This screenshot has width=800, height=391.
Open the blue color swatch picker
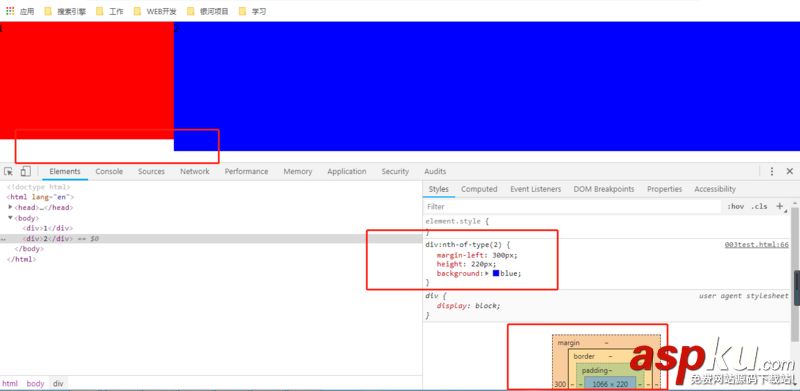pyautogui.click(x=496, y=274)
